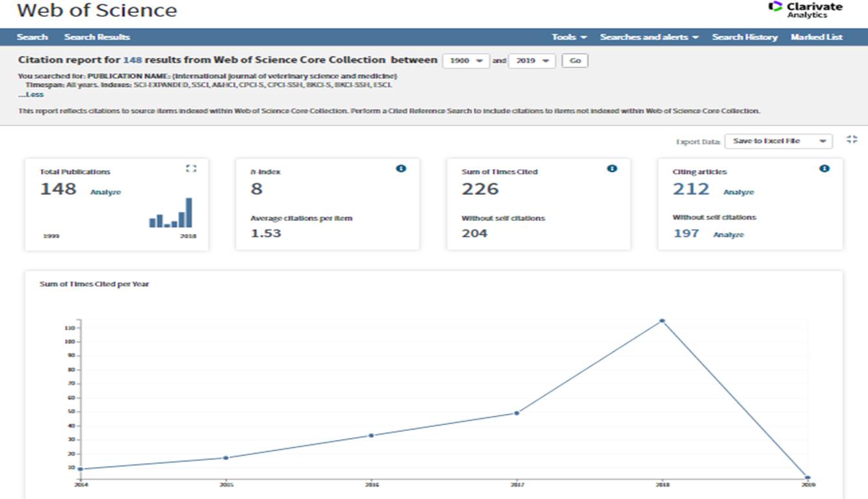This screenshot has height=499, width=868.
Task: Click the 2018 peak data point on chart
Action: click(x=662, y=320)
